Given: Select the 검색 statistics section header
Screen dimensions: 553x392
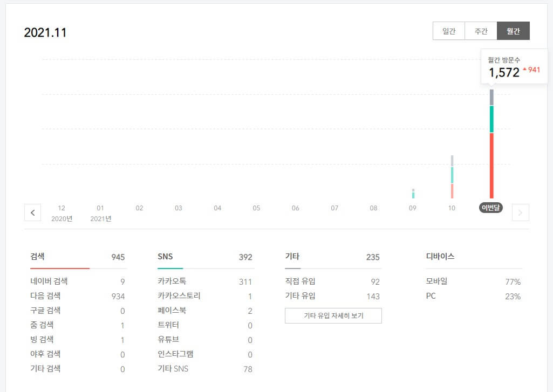Looking at the screenshot, I should click(x=37, y=257).
